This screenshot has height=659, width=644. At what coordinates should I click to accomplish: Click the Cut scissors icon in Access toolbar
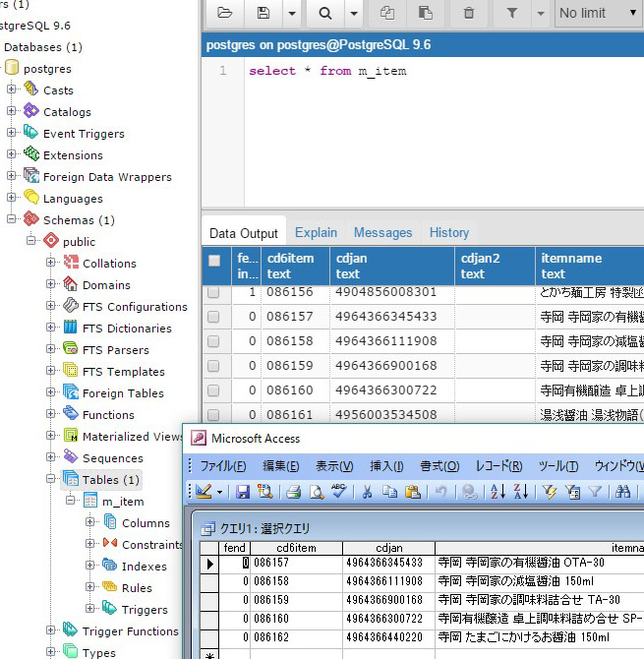point(367,492)
